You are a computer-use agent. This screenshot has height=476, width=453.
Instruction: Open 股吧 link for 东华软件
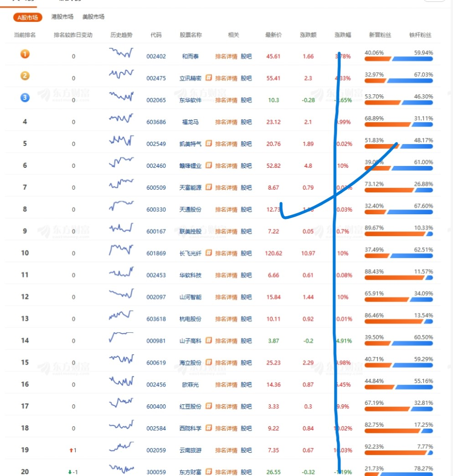click(246, 100)
